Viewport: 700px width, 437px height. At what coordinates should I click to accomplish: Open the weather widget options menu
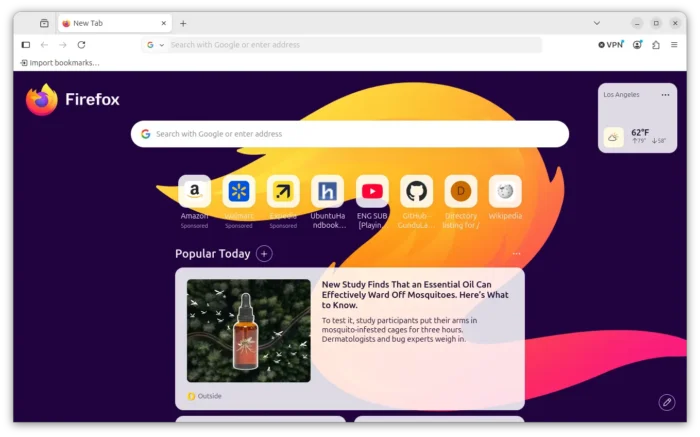click(665, 95)
